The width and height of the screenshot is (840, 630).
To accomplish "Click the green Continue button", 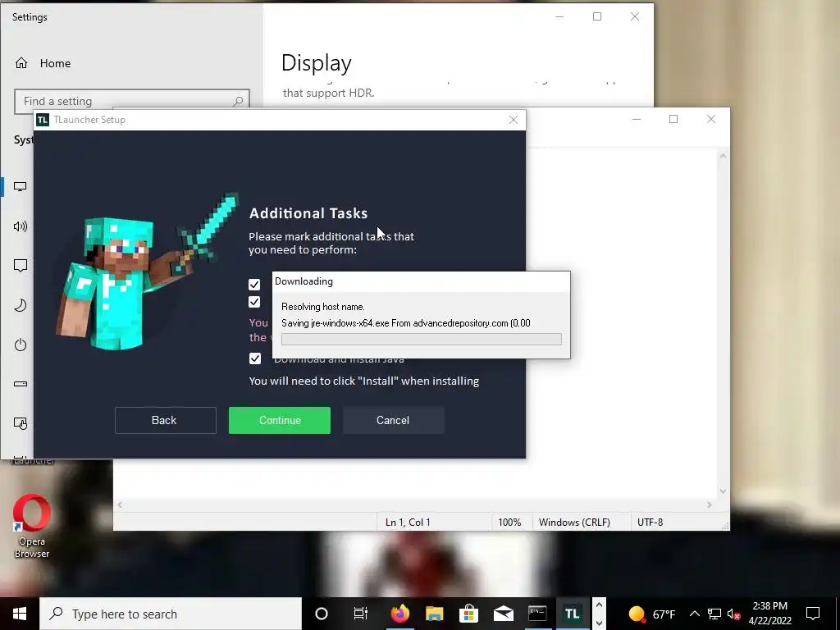I will 279,421.
